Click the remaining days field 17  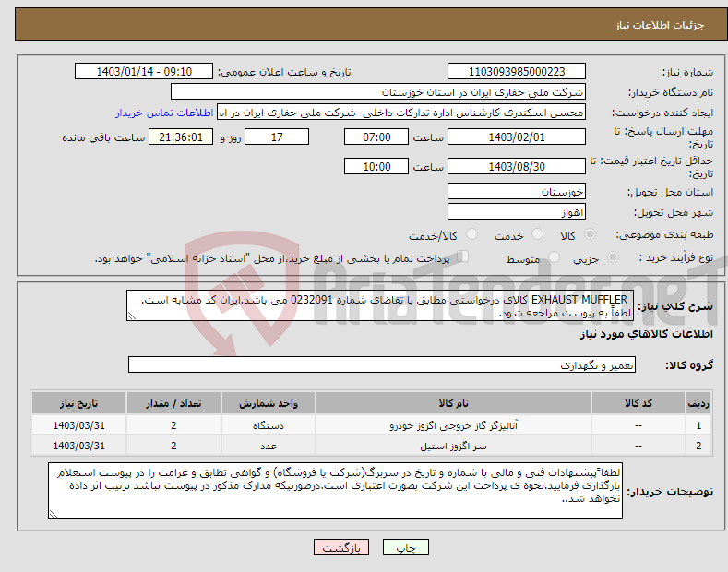click(x=277, y=137)
